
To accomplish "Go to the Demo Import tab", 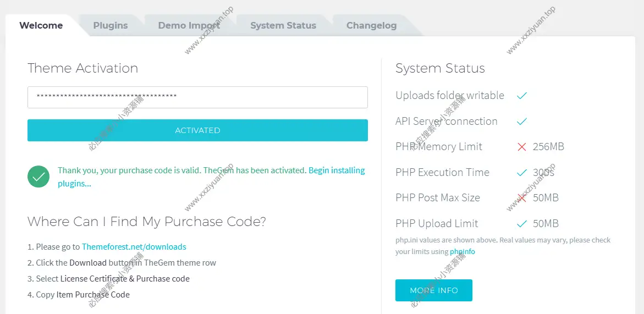I will pyautogui.click(x=189, y=25).
